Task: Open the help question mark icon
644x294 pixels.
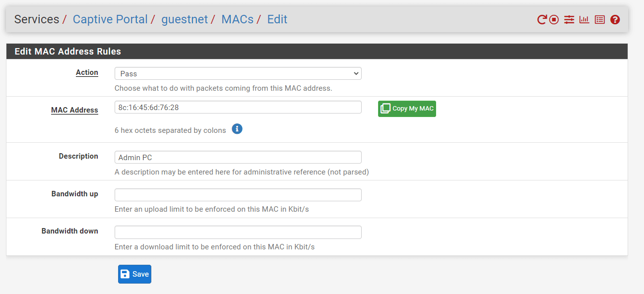Action: click(x=615, y=20)
